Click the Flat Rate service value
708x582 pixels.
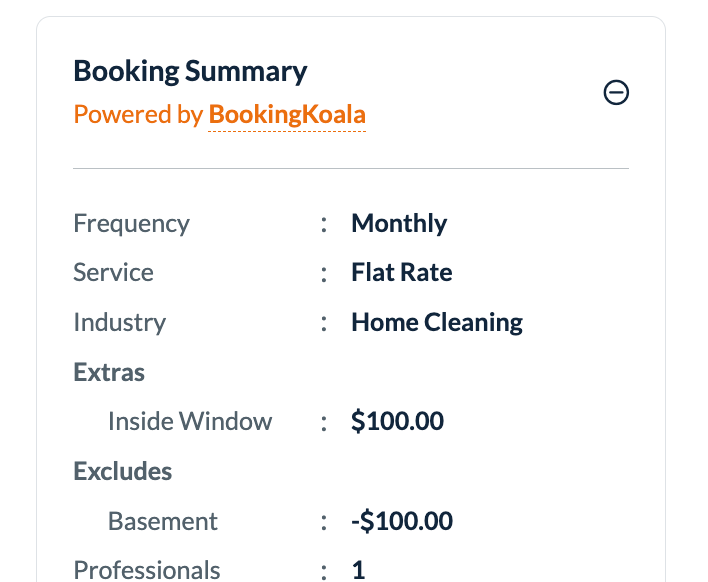(x=401, y=273)
